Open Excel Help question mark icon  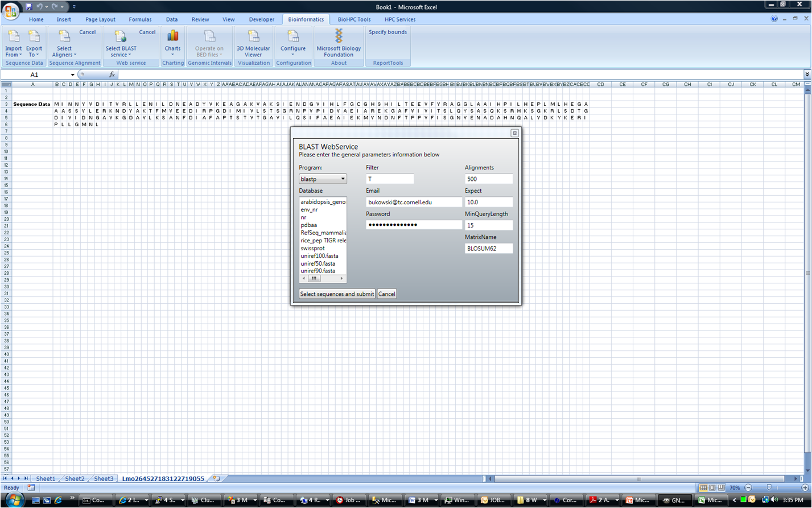tap(774, 19)
